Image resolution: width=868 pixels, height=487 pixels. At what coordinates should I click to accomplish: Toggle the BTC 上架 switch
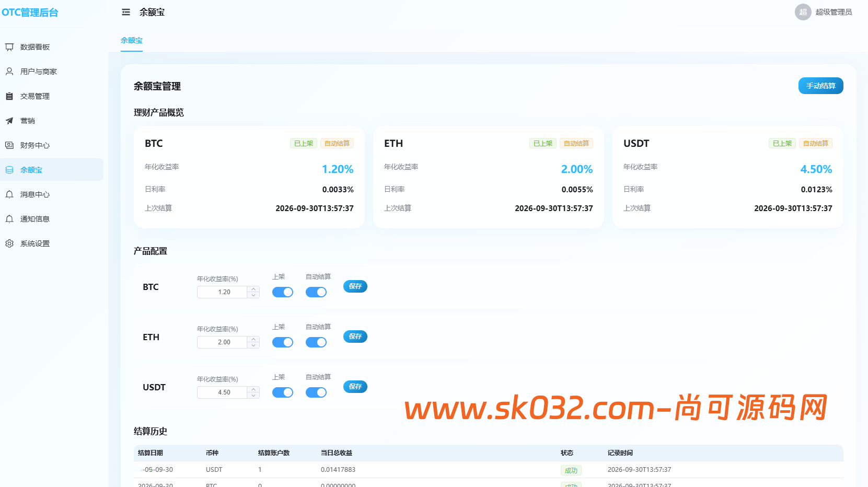[283, 292]
